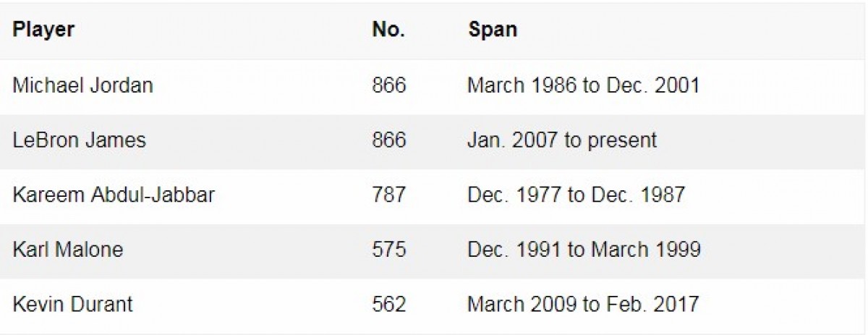Click the number 787
Viewport: 868px width, 335px height.
pyautogui.click(x=389, y=195)
